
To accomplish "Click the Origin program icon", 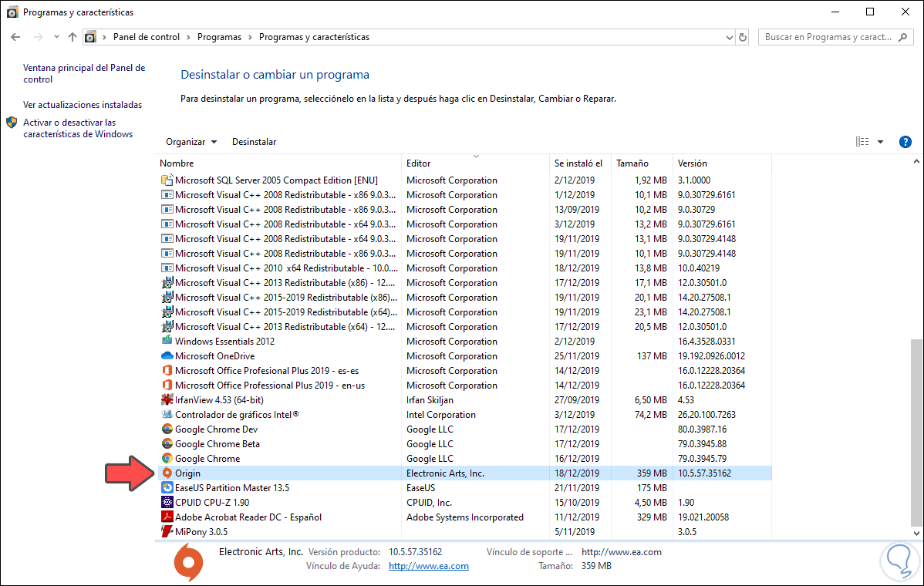I will [x=167, y=473].
